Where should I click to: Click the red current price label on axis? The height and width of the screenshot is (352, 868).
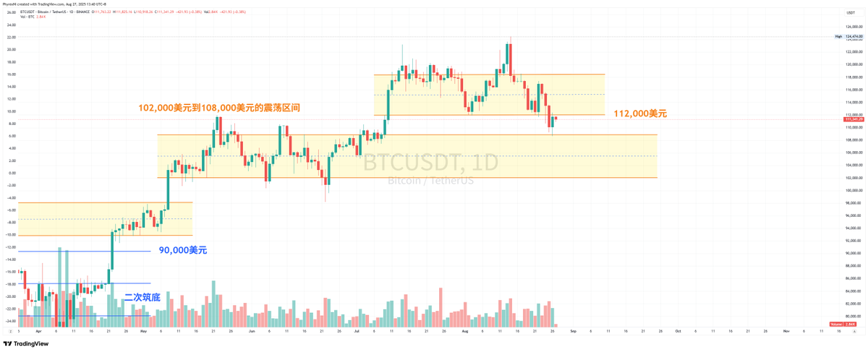tap(854, 119)
